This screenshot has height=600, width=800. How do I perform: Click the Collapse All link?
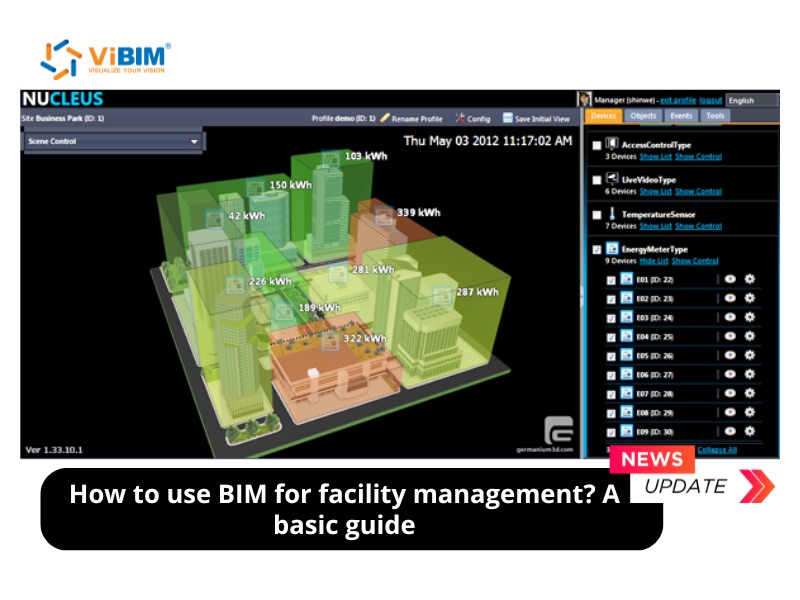[717, 449]
